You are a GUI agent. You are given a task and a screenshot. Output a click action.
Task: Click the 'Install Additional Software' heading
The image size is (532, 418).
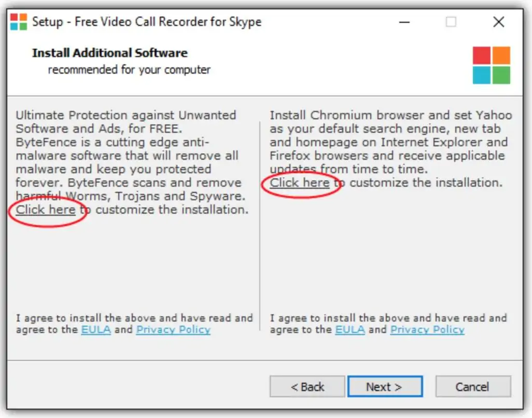click(x=110, y=53)
